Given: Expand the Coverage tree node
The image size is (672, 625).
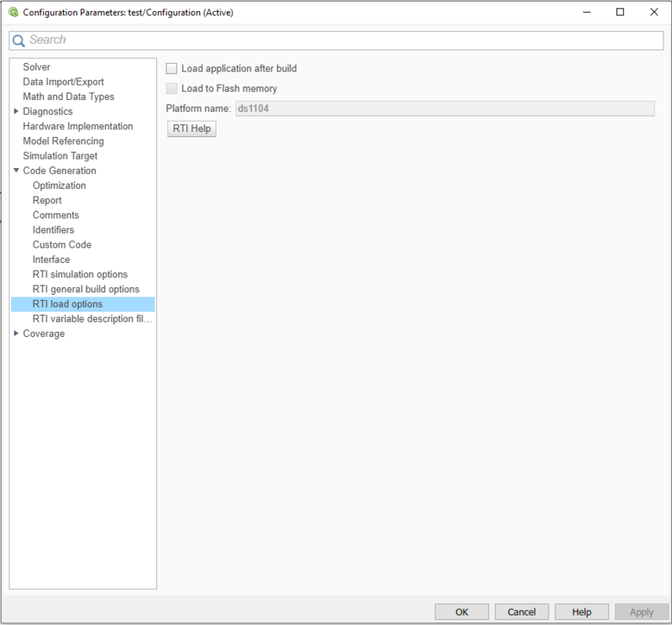Looking at the screenshot, I should click(16, 334).
